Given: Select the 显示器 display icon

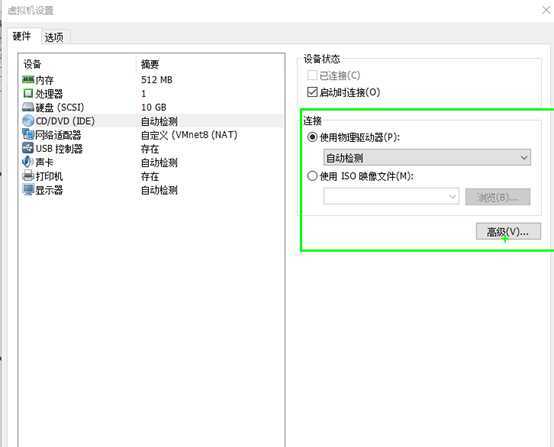Looking at the screenshot, I should coord(28,190).
